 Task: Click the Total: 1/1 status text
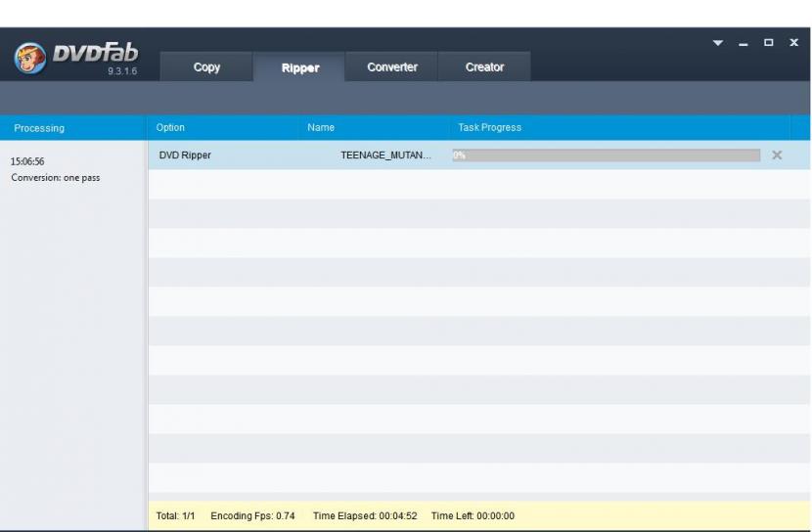pyautogui.click(x=175, y=515)
